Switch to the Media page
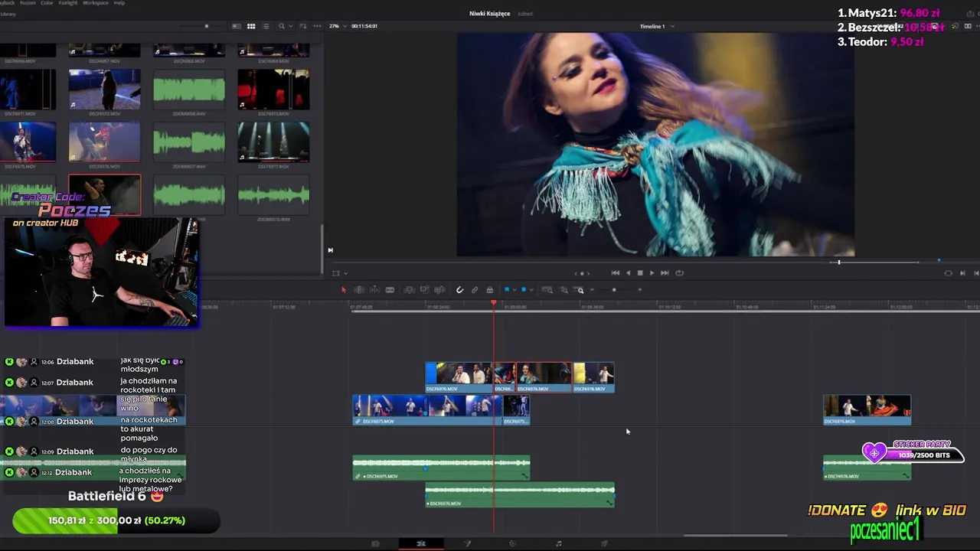 375,543
